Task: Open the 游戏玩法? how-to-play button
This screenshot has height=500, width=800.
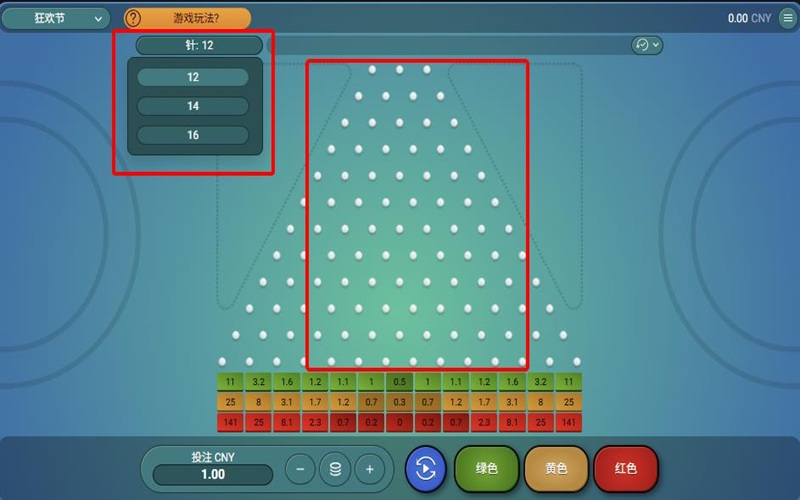Action: pyautogui.click(x=187, y=19)
